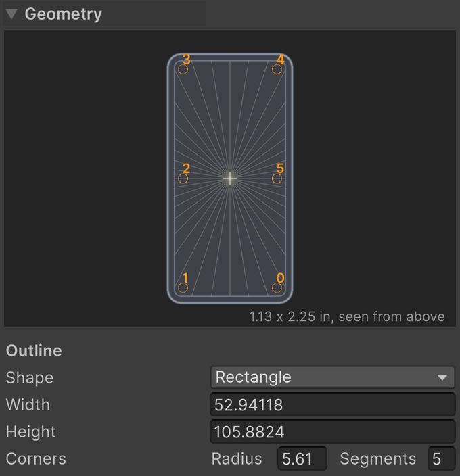Click the Shape label
Screen dimensions: 460x476
click(x=30, y=378)
